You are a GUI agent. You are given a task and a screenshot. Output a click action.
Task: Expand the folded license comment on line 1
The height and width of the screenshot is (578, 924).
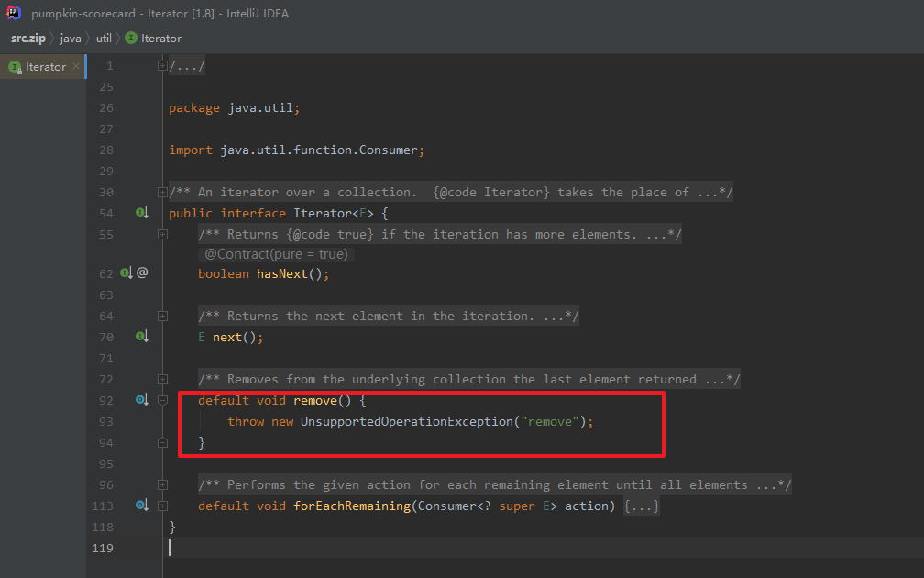(162, 66)
